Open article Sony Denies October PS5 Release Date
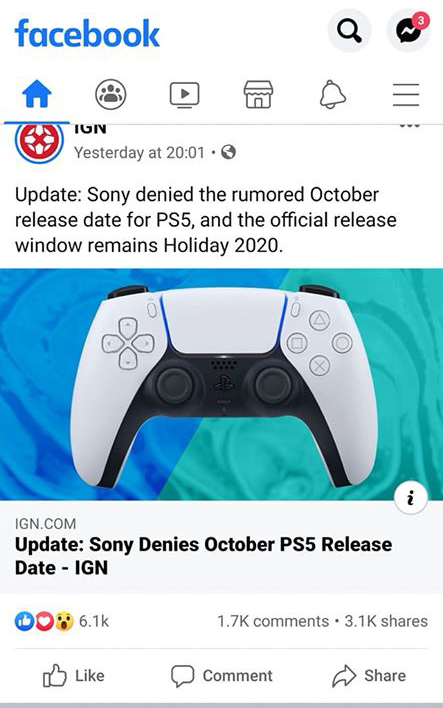Image resolution: width=443 pixels, height=708 pixels. (204, 556)
